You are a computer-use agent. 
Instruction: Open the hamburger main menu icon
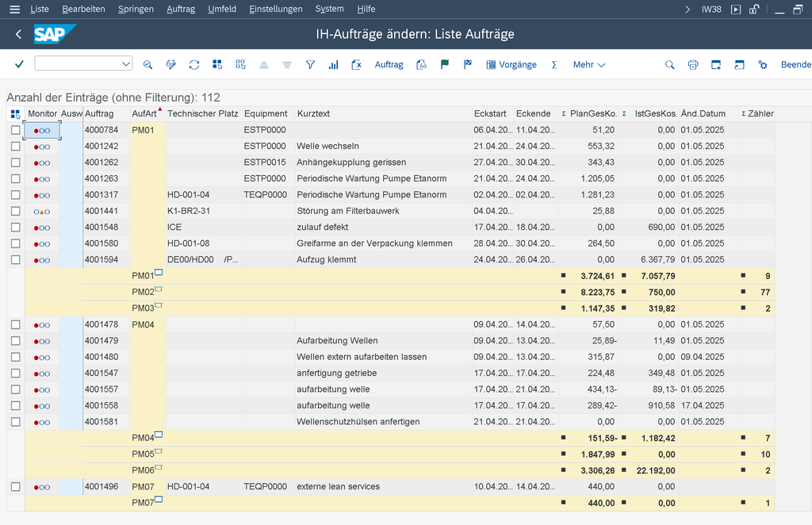14,9
